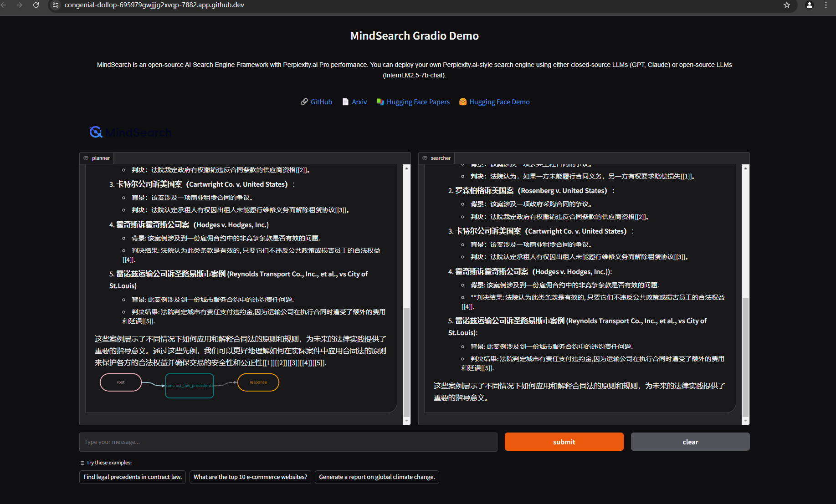836x504 pixels.
Task: Open the example about global climate change report
Action: [377, 477]
